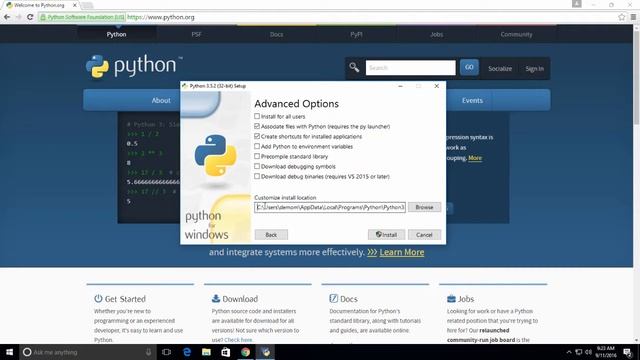Open a new Chrome tab

[87, 5]
